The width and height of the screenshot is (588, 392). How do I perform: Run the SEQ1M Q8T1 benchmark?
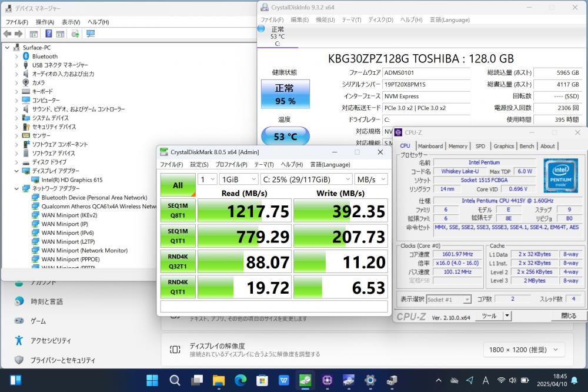click(x=178, y=211)
